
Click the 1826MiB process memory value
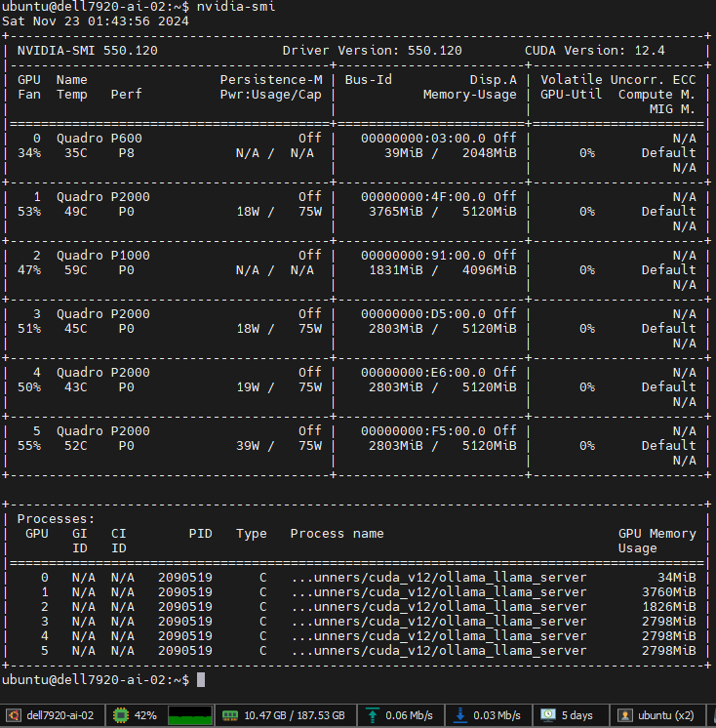click(x=668, y=606)
